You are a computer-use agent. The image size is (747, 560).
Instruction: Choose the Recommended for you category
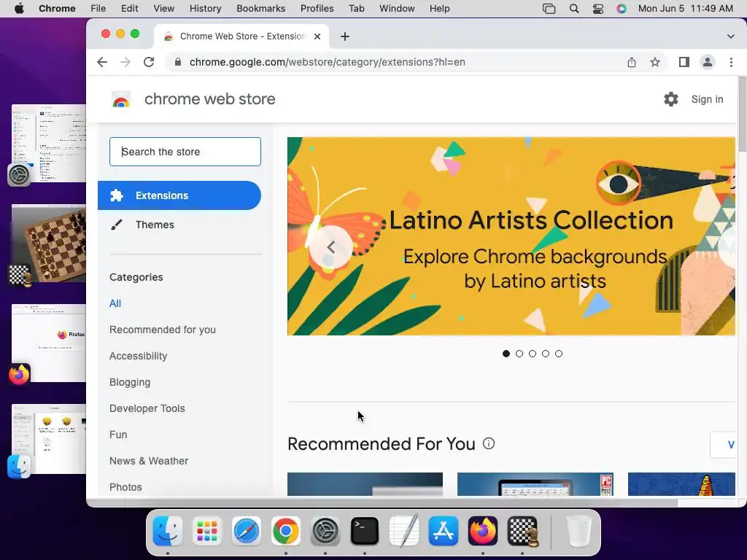pyautogui.click(x=163, y=330)
